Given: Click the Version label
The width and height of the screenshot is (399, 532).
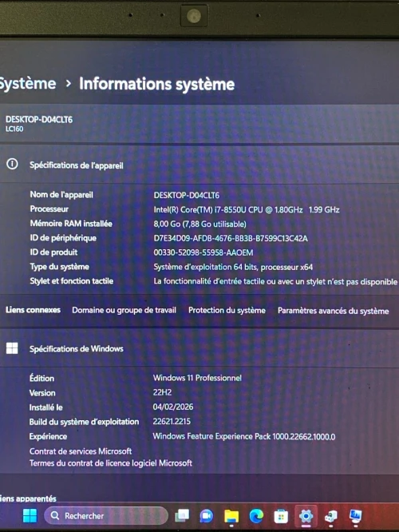Looking at the screenshot, I should [42, 393].
